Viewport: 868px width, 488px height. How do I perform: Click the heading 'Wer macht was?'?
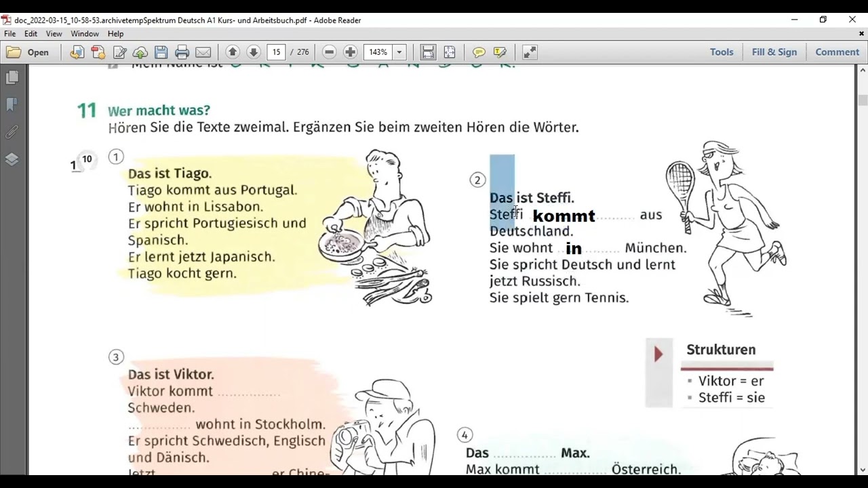pyautogui.click(x=159, y=110)
